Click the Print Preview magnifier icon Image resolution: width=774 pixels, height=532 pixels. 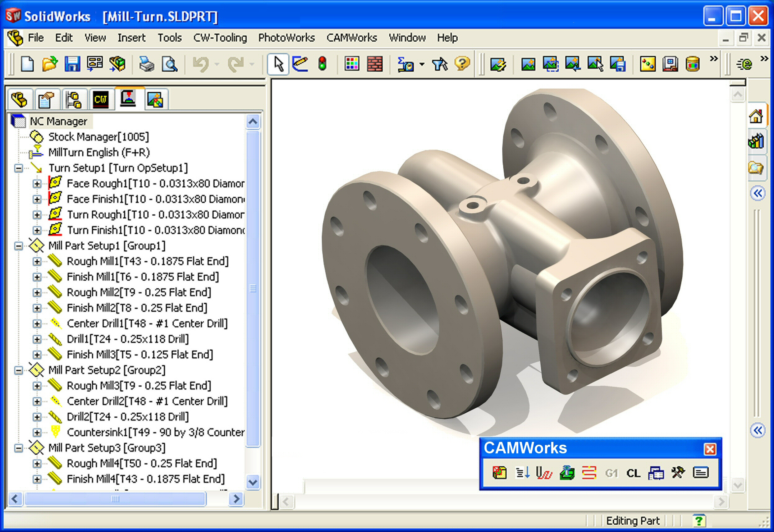(x=170, y=64)
